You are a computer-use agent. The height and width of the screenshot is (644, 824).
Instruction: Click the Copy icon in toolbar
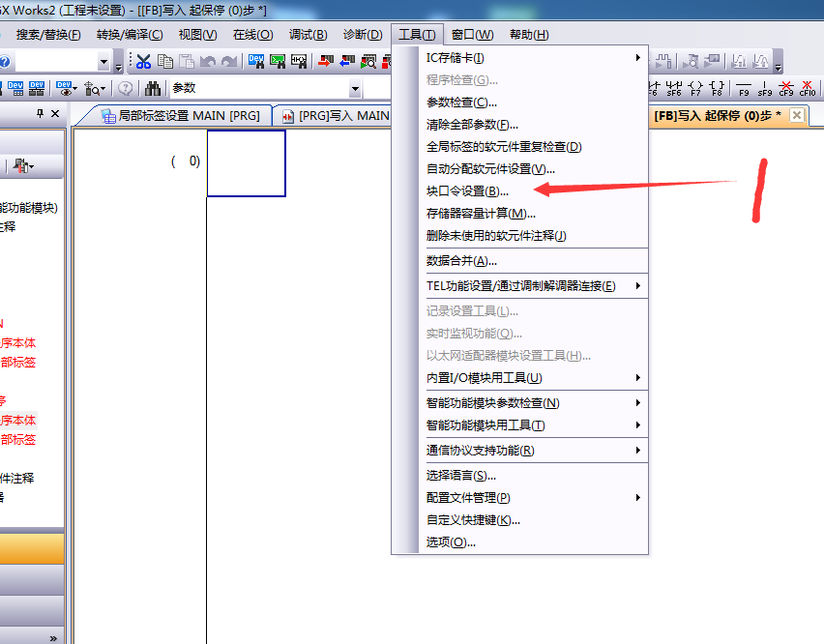click(165, 62)
